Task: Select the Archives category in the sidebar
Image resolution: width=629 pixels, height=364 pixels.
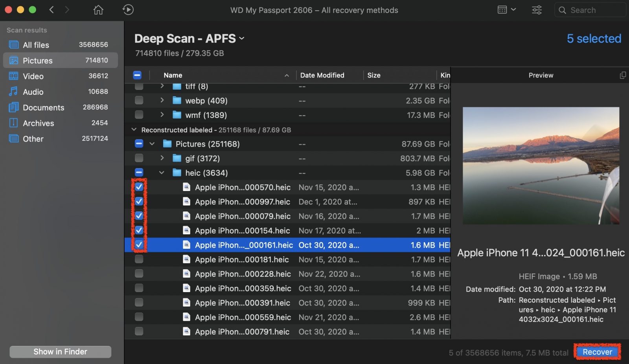Action: (x=39, y=123)
